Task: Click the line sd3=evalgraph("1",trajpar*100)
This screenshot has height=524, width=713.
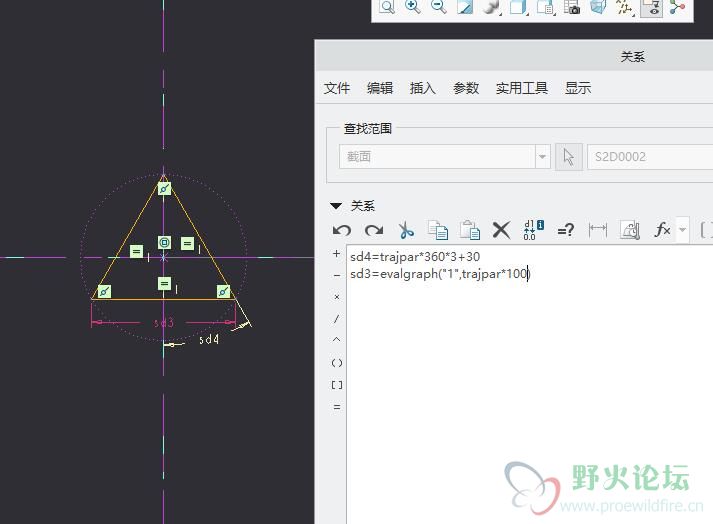Action: point(440,274)
